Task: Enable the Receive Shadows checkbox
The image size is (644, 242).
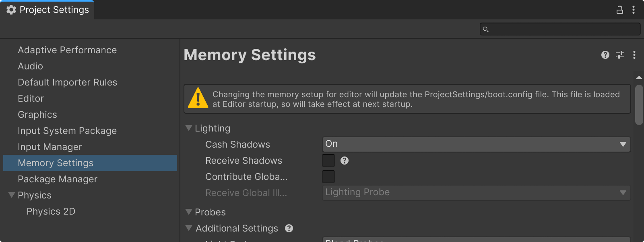Action: pyautogui.click(x=328, y=161)
